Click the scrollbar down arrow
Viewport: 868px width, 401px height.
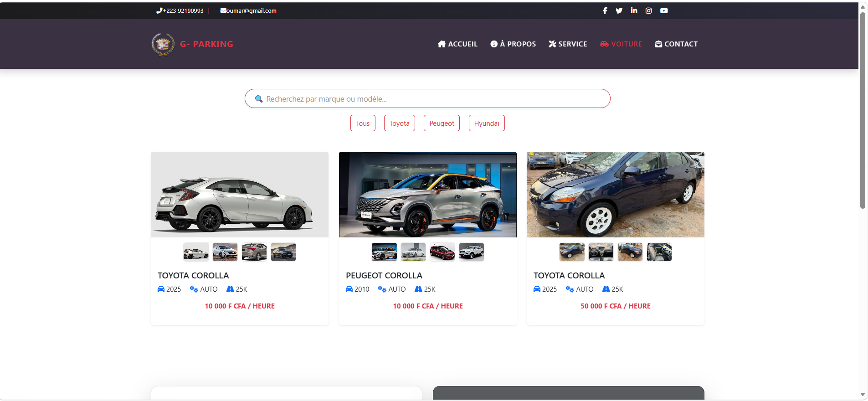(x=863, y=395)
